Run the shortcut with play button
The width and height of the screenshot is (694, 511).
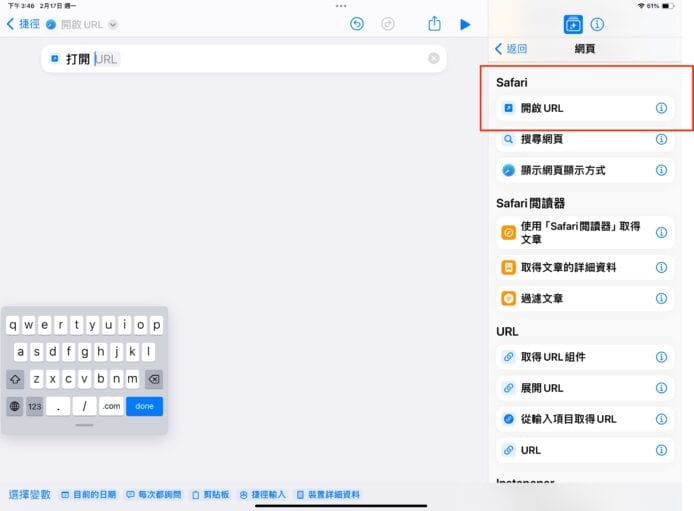pyautogui.click(x=465, y=24)
